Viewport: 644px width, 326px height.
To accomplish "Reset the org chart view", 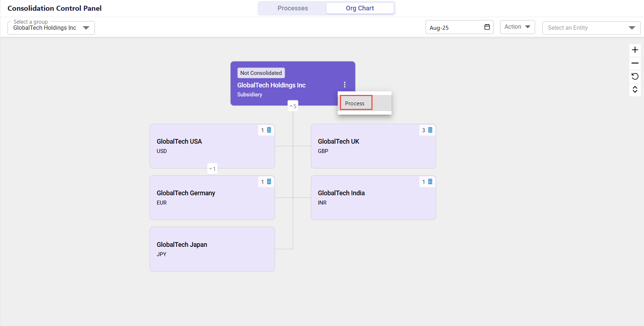I will (x=635, y=76).
